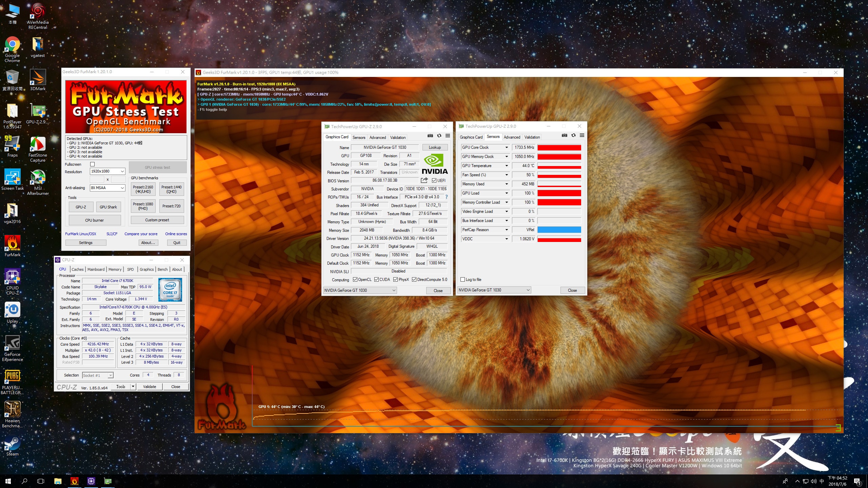Click Bus Interface question mark icon

click(447, 197)
